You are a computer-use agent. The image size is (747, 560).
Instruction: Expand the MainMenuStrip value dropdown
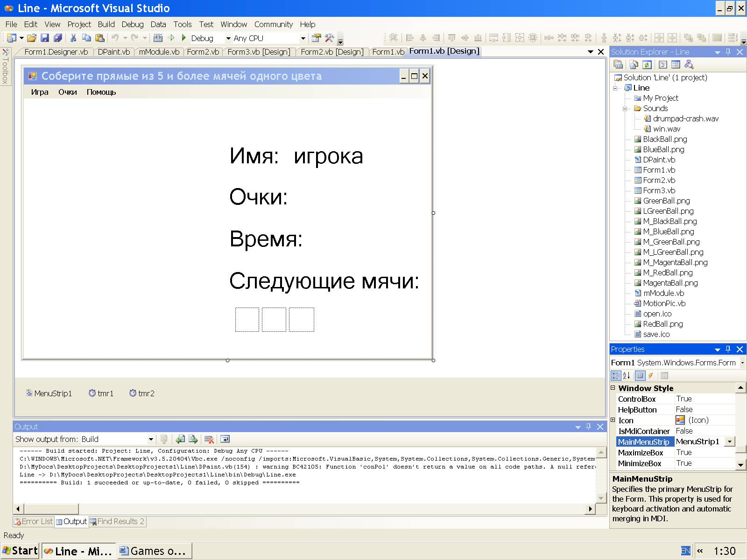[730, 441]
